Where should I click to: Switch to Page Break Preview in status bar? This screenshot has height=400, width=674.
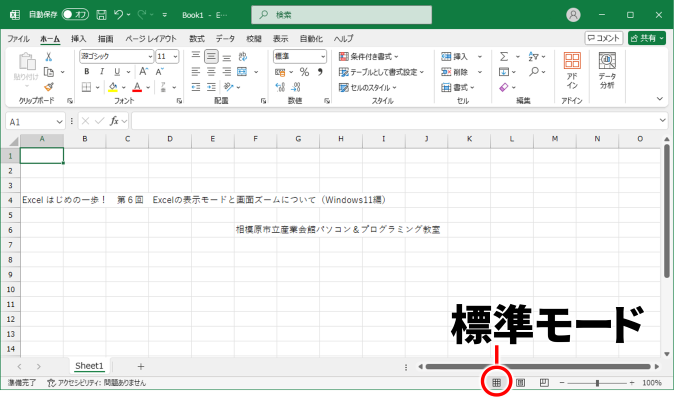544,382
